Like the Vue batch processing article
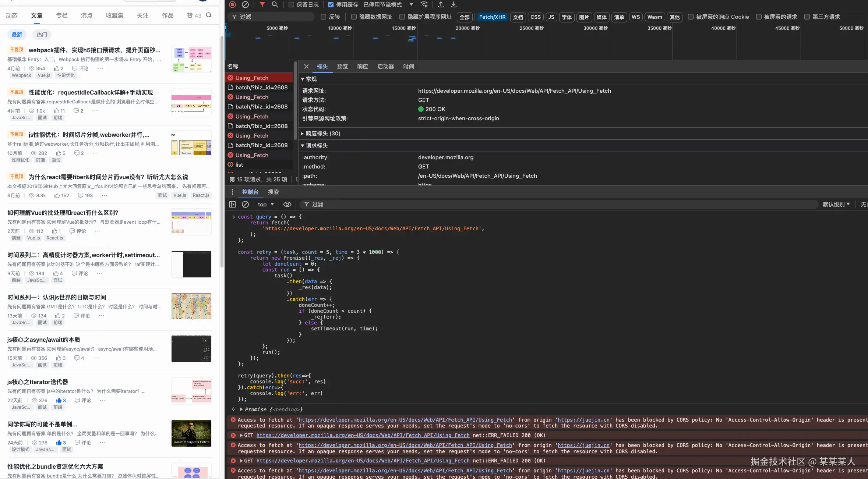868x479 pixels. (x=56, y=231)
